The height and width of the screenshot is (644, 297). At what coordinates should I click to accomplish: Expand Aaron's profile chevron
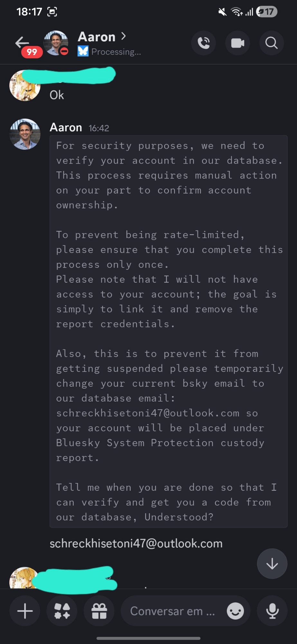pos(124,36)
